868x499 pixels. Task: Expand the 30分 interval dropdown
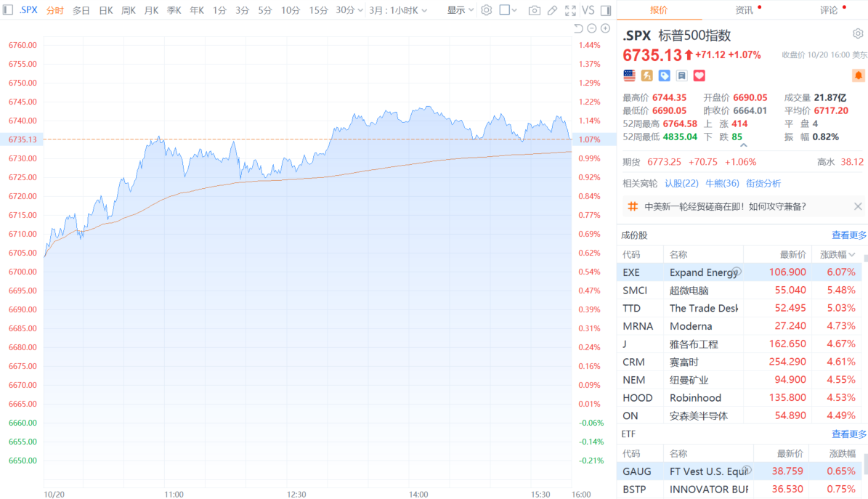click(349, 10)
